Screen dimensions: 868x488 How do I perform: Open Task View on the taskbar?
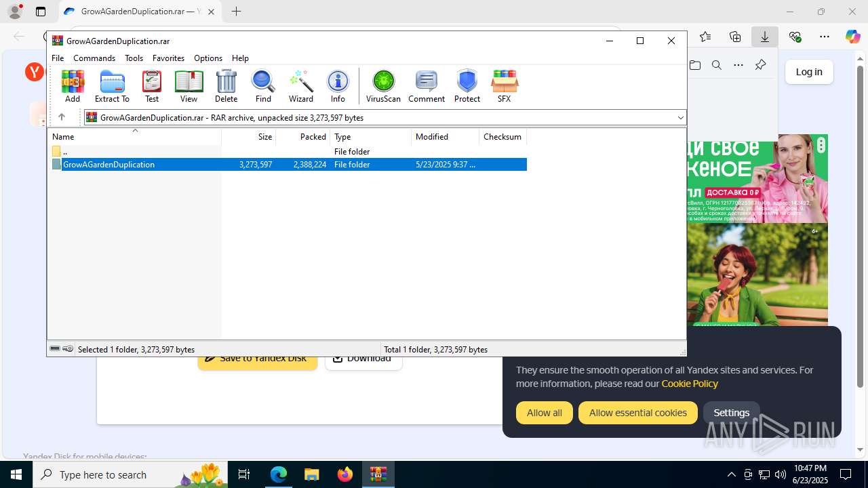pyautogui.click(x=244, y=474)
